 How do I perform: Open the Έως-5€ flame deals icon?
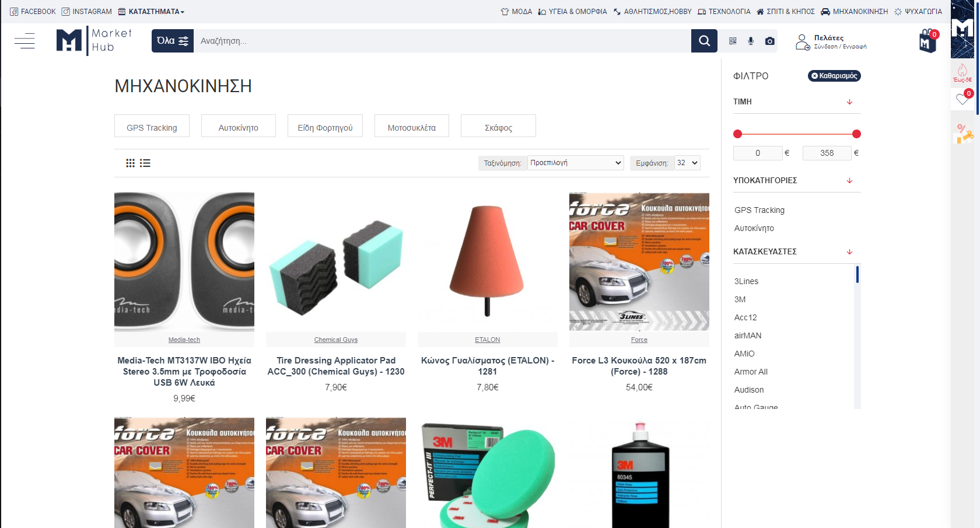(x=963, y=74)
